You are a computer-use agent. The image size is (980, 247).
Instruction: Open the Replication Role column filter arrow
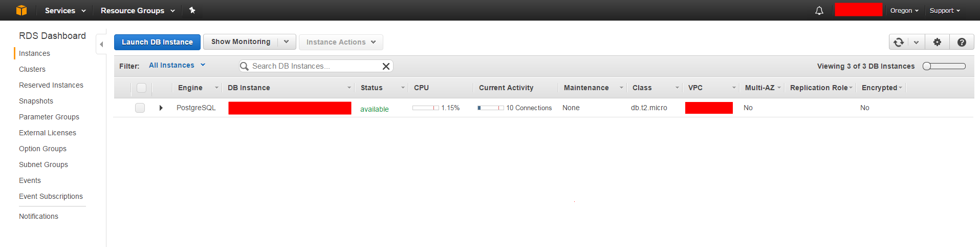pos(851,88)
